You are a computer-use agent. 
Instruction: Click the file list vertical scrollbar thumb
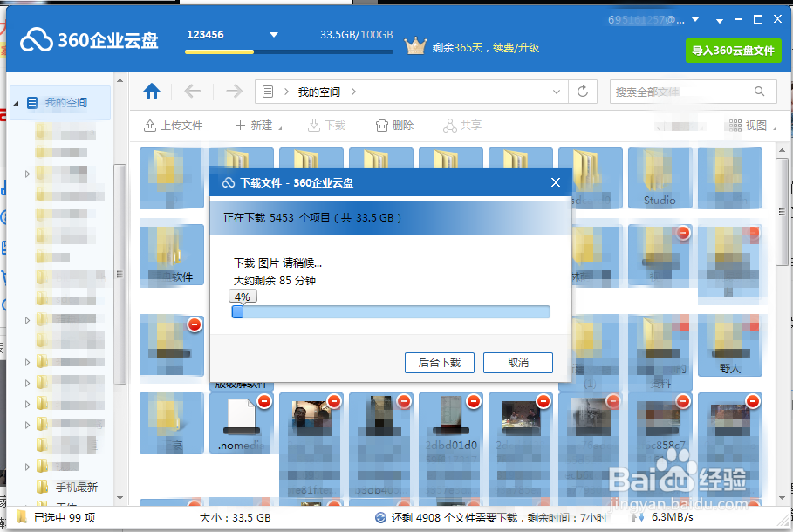782,211
